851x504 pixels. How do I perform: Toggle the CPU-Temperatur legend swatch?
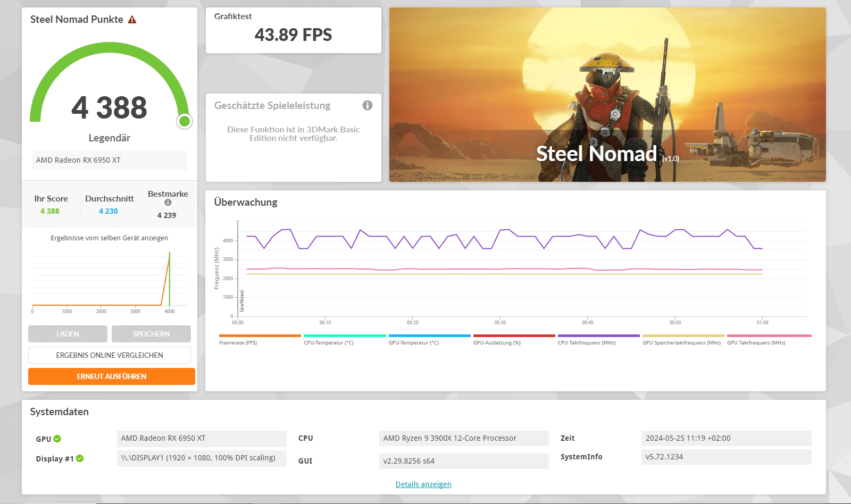pos(345,336)
